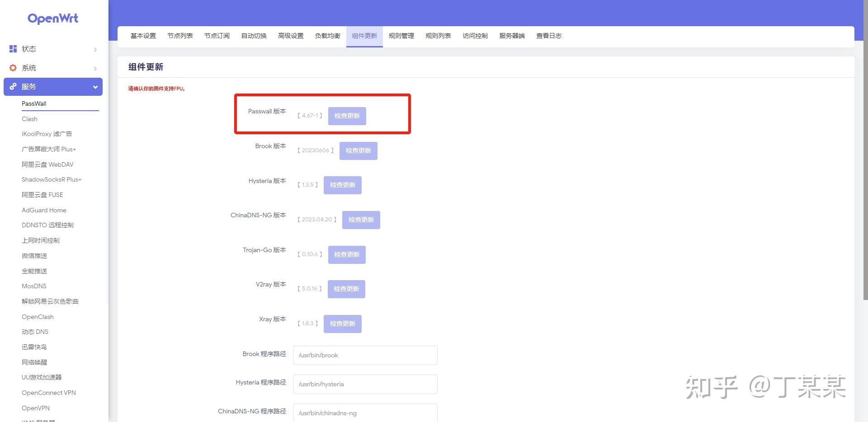Click the 系统 (System) gear icon
The width and height of the screenshot is (868, 422).
pos(13,68)
